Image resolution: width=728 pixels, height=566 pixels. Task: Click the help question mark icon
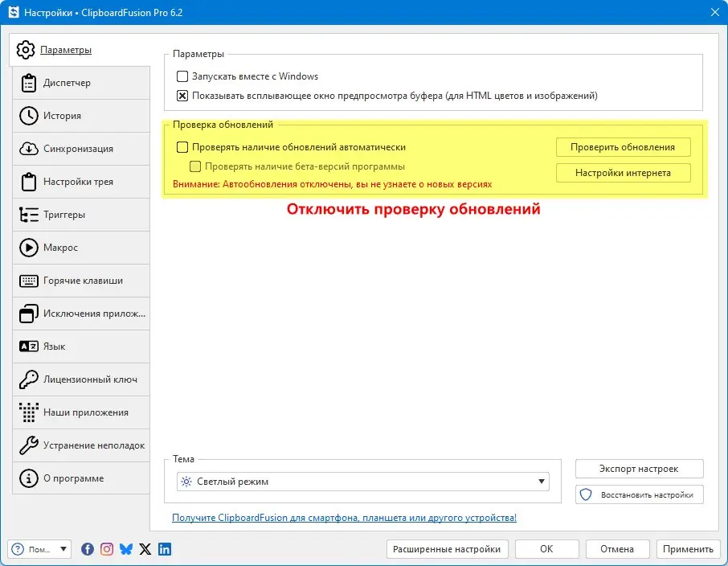[18, 549]
